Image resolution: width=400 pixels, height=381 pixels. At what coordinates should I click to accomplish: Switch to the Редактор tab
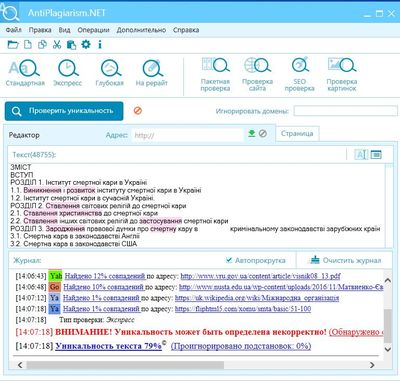[x=24, y=135]
